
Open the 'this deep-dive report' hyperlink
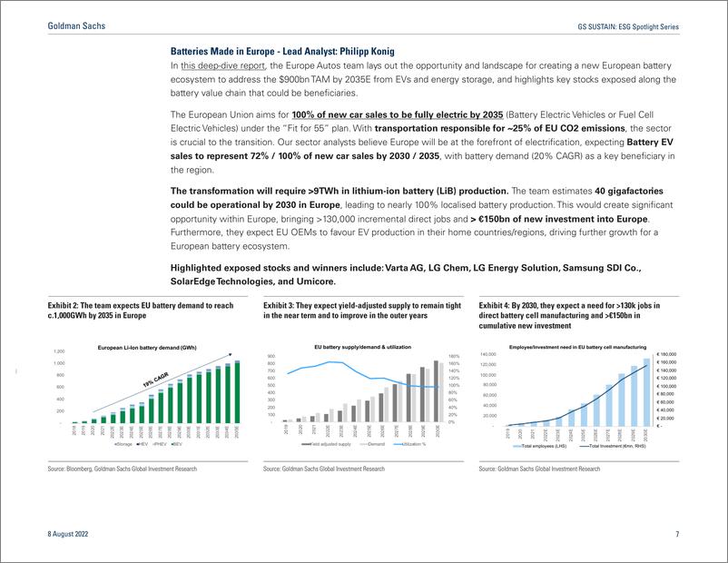point(222,66)
